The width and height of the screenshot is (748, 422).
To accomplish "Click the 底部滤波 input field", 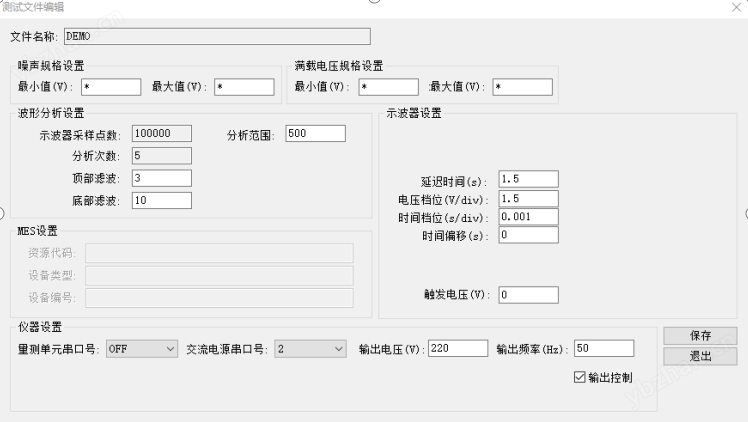I will (161, 200).
